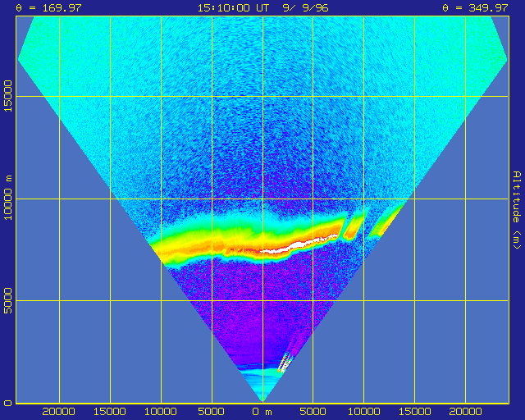Click the Altitude (m) axis title
This screenshot has height=420, width=525.
click(x=517, y=210)
